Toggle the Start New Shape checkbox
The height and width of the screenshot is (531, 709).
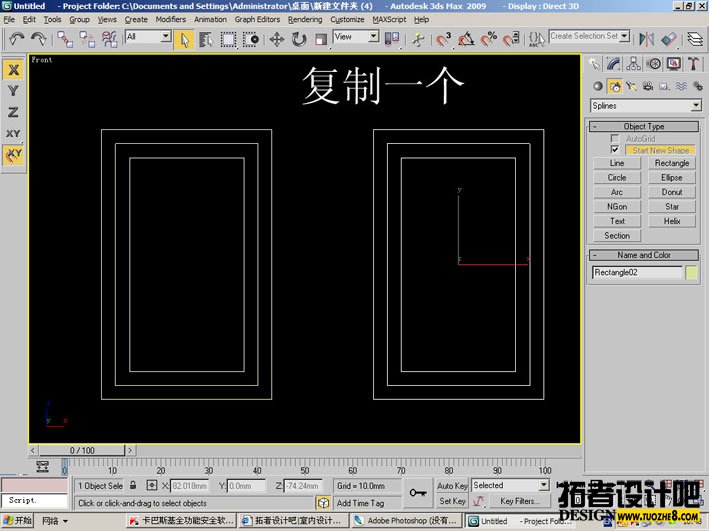tap(615, 150)
